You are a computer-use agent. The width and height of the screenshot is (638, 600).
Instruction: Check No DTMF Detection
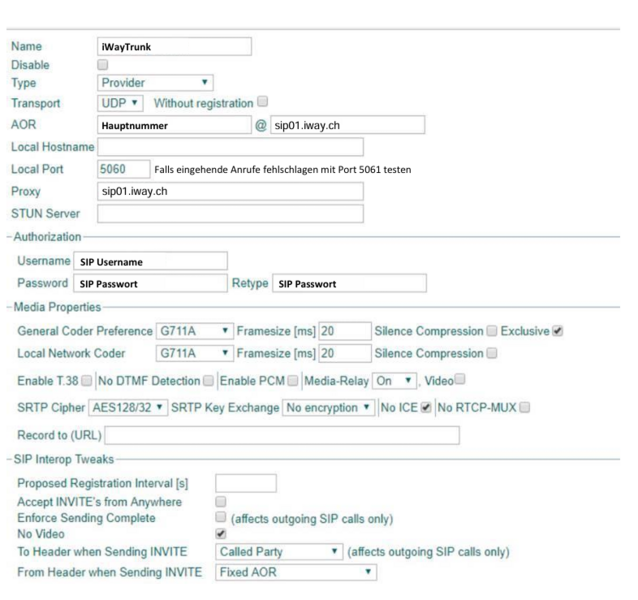click(x=209, y=381)
